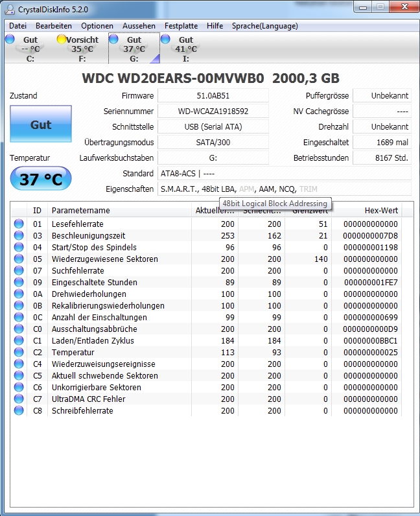
Task: Open the Datei menu
Action: point(17,26)
